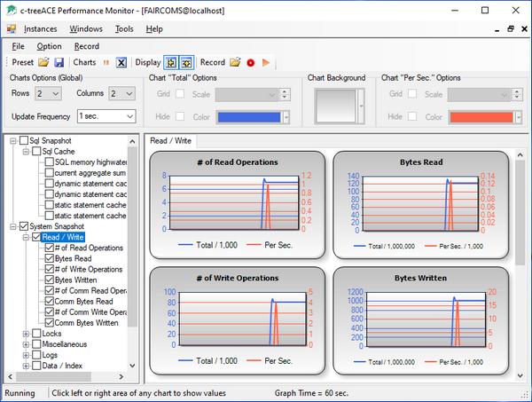Toggle Chart Total Hide checkbox
Screen dimensions: 532x402
[180, 116]
